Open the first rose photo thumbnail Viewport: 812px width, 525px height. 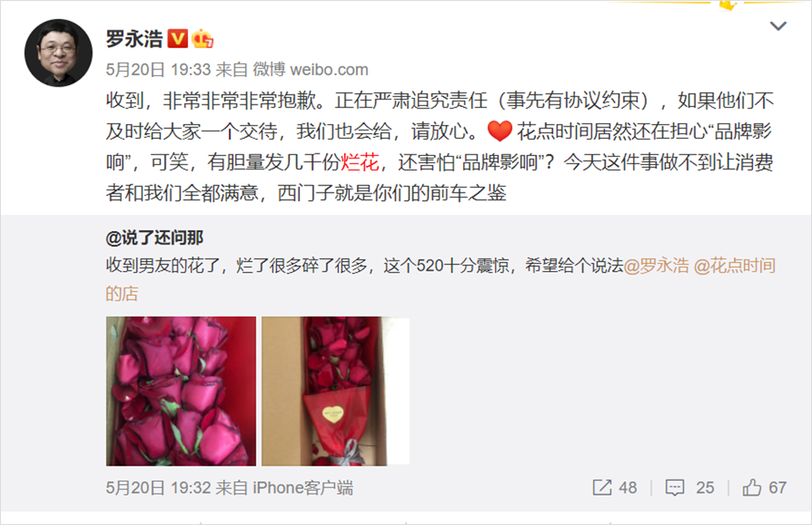click(181, 391)
